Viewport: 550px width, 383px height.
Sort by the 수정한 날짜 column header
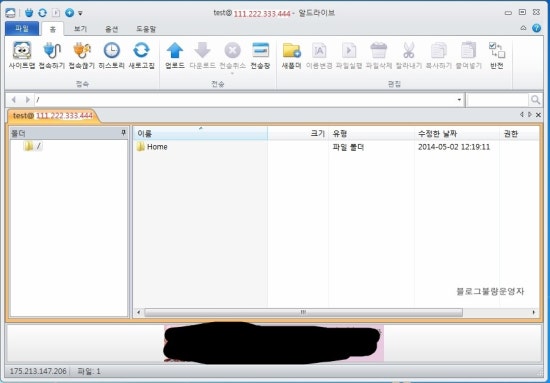pyautogui.click(x=457, y=134)
